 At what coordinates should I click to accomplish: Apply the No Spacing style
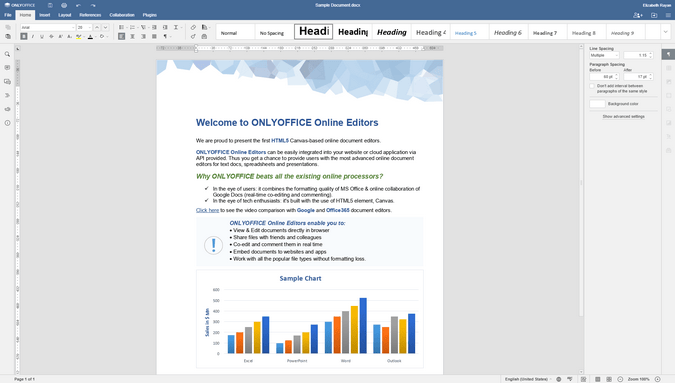274,32
